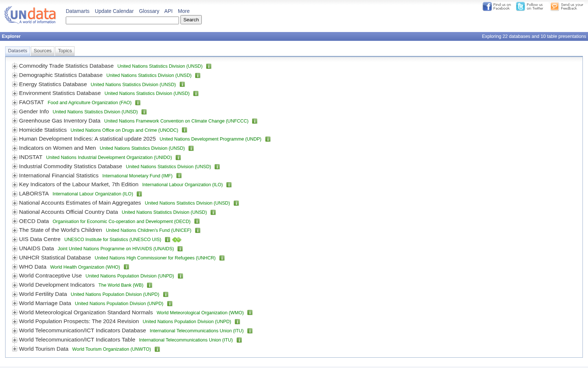588x368 pixels.
Task: Open International Monetary Fund (IMF) source link
Action: point(137,176)
